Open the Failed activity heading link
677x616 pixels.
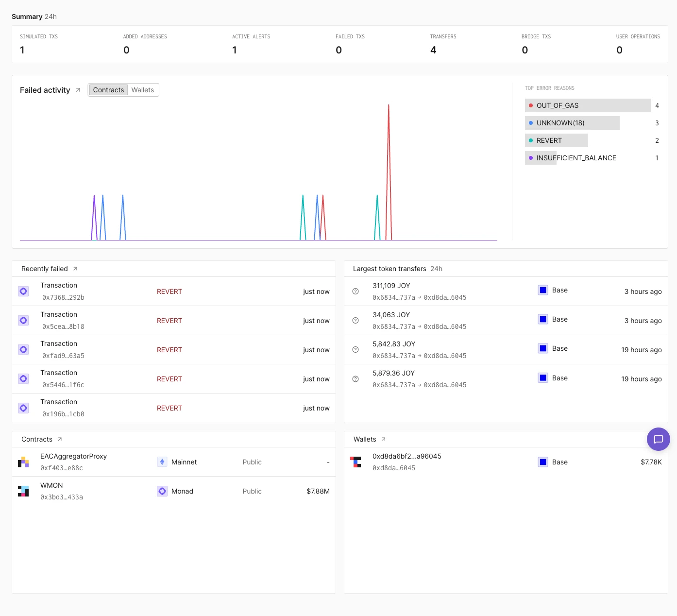[x=45, y=90]
